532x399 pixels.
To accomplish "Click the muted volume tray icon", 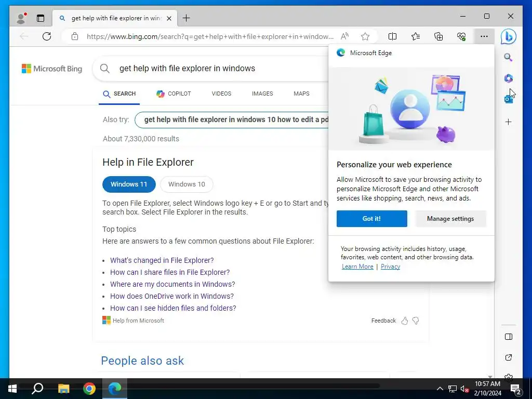I will (464, 389).
